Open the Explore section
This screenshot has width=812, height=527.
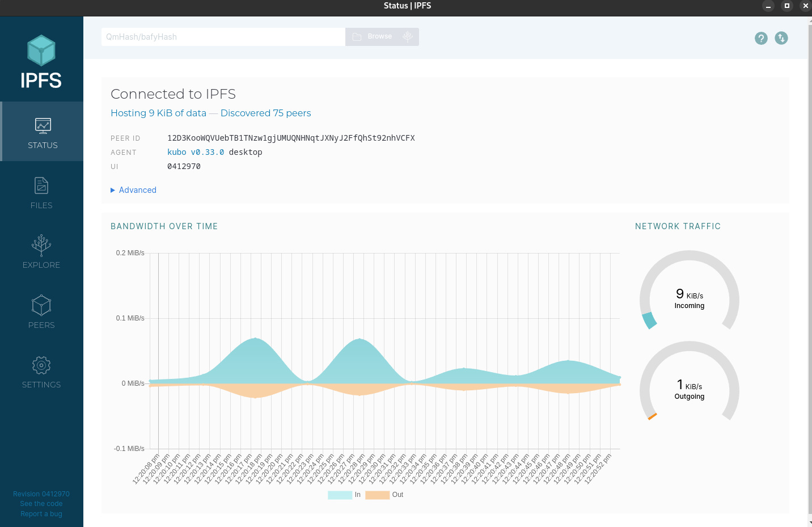(41, 251)
